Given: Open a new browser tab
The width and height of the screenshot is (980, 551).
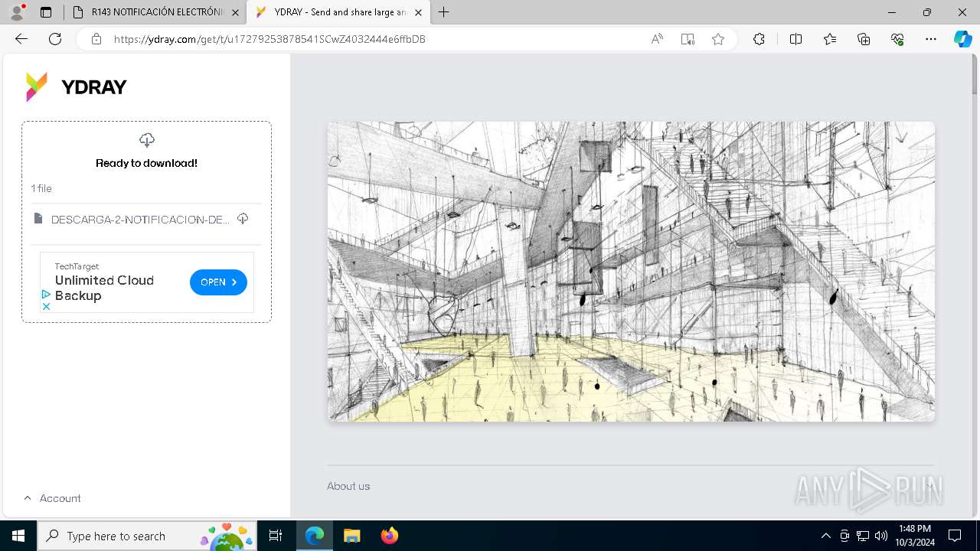Looking at the screenshot, I should tap(443, 12).
